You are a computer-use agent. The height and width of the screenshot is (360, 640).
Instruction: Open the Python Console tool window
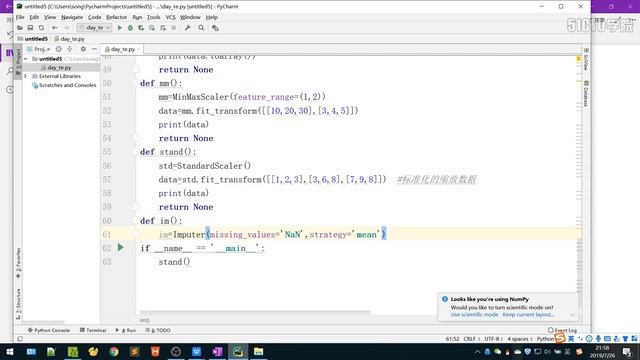[49, 330]
